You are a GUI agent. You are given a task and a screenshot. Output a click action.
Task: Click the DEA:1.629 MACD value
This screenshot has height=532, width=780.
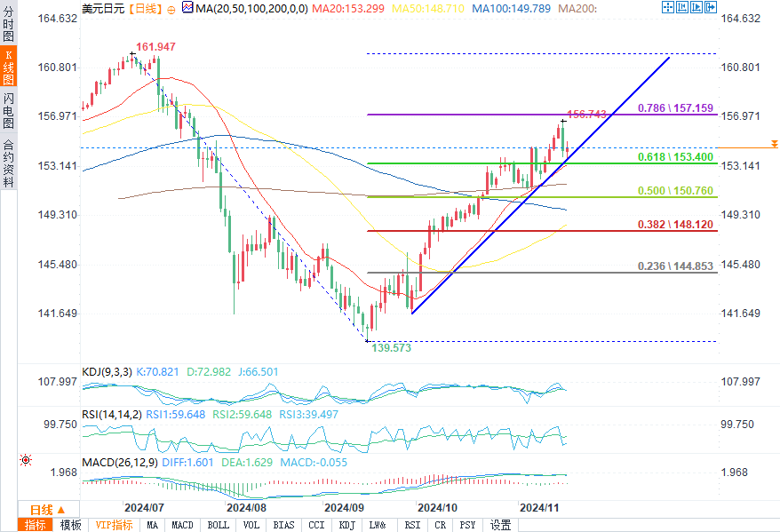click(247, 463)
